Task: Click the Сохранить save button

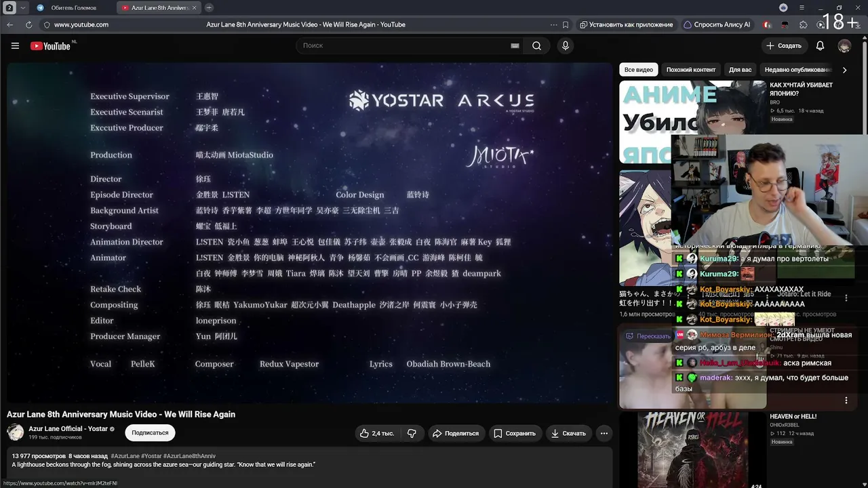Action: [515, 433]
